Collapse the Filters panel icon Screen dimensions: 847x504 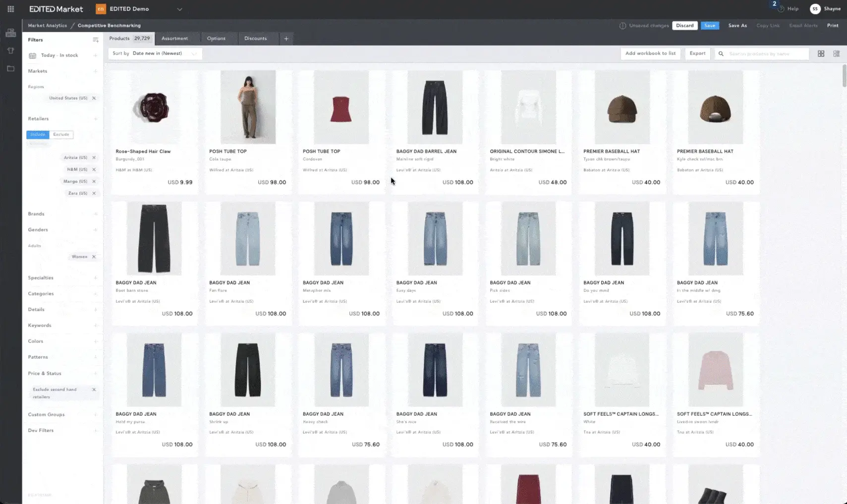(x=96, y=40)
